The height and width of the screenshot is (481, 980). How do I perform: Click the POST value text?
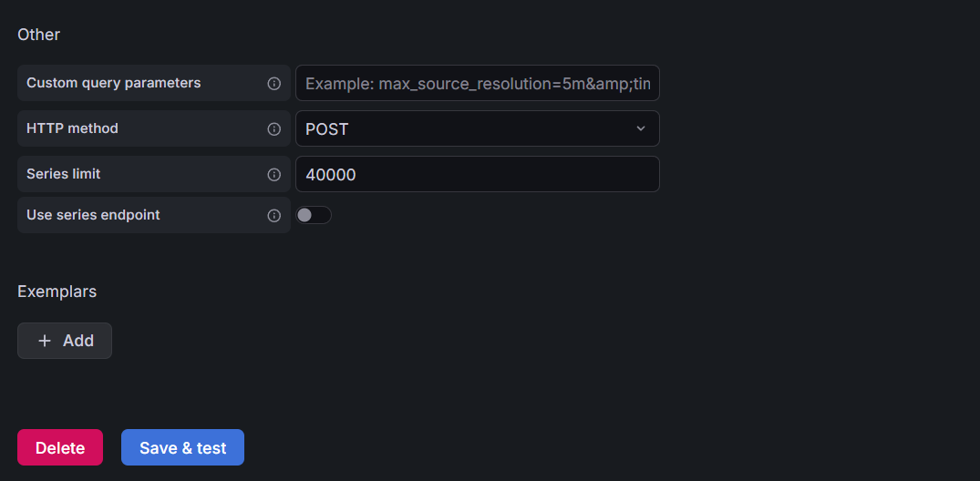pos(327,129)
